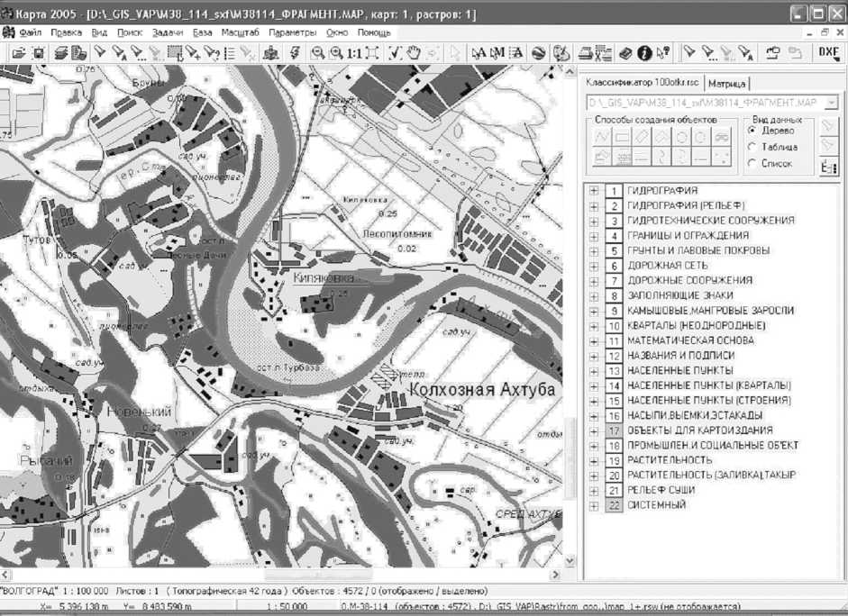Expand the ГРАНИЦЫ И ОГРАЖДЕНИЯ node

click(x=594, y=236)
